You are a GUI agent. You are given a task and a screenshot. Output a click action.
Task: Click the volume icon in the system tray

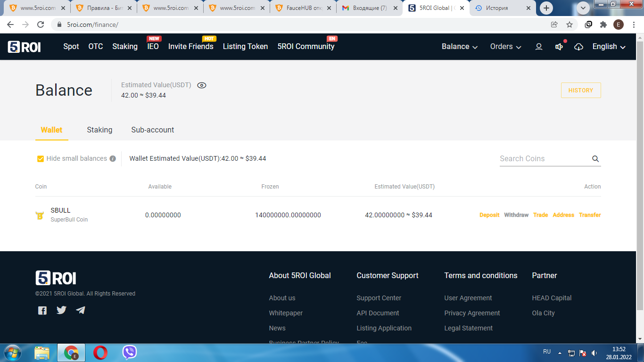pos(594,353)
